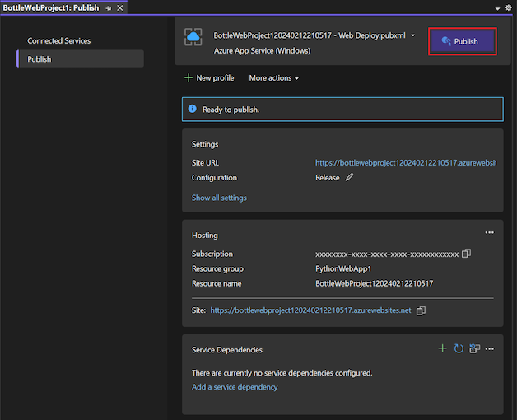This screenshot has height=420, width=517.
Task: Click the Publish button
Action: pyautogui.click(x=463, y=41)
